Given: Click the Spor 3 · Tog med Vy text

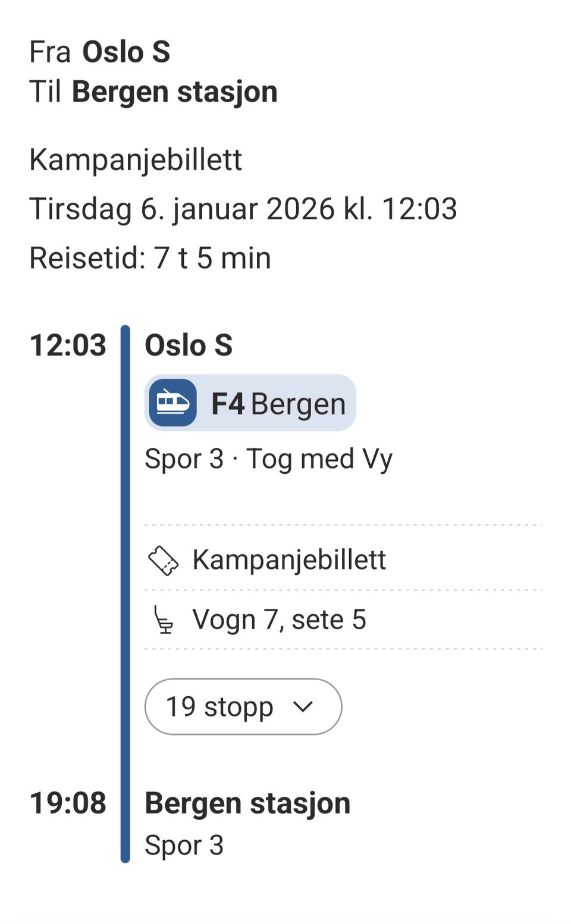Looking at the screenshot, I should 268,459.
